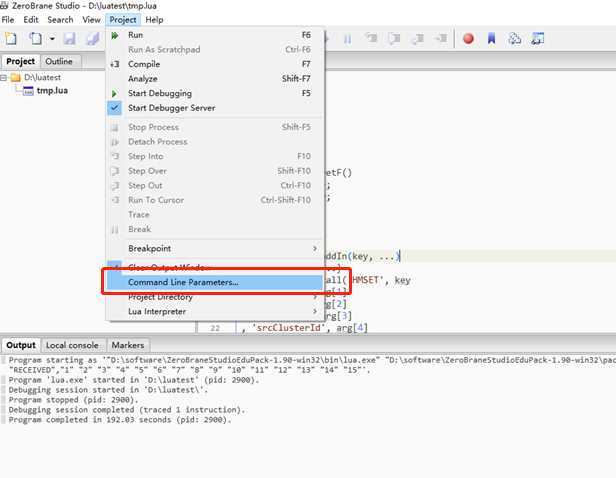The width and height of the screenshot is (616, 478).
Task: Open the recent files dropdown arrow
Action: (x=52, y=39)
